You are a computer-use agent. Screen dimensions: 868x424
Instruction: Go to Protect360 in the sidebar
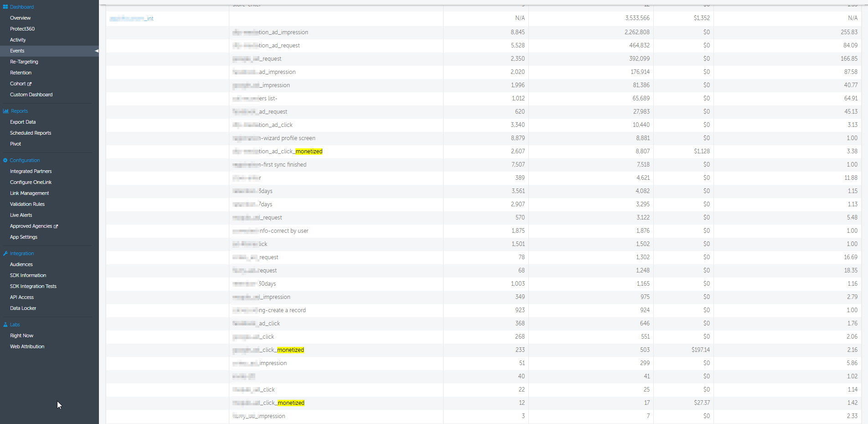(22, 29)
